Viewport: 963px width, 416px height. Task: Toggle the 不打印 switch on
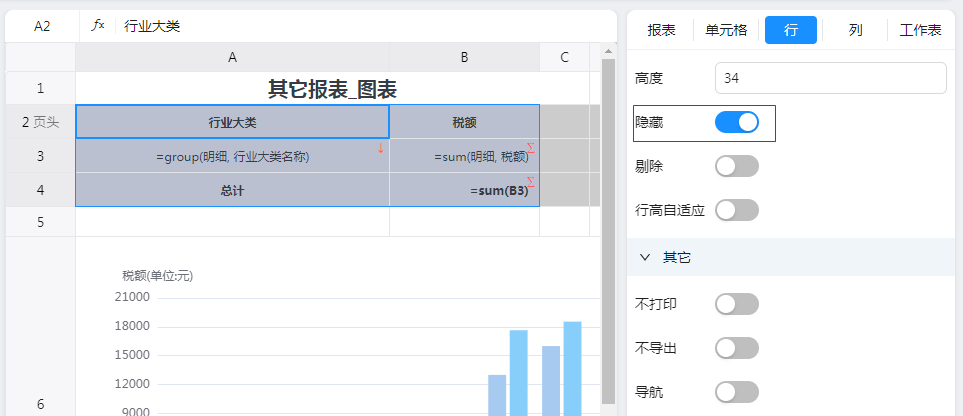click(x=737, y=303)
